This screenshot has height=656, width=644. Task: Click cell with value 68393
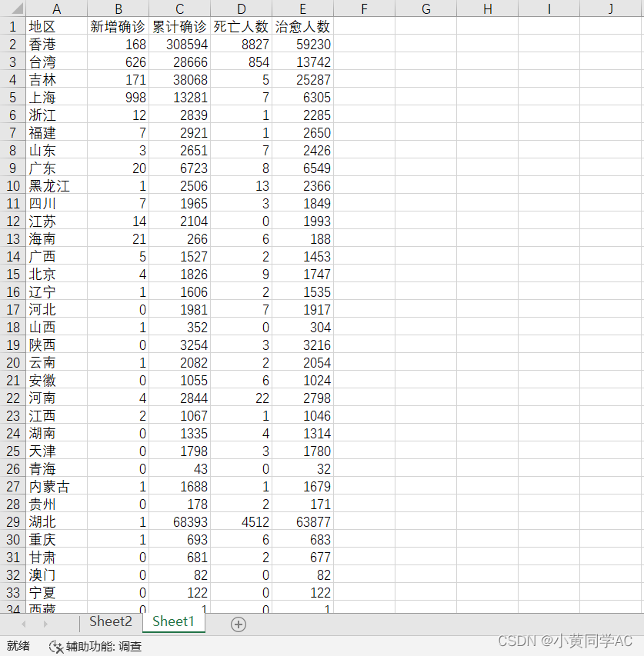179,521
